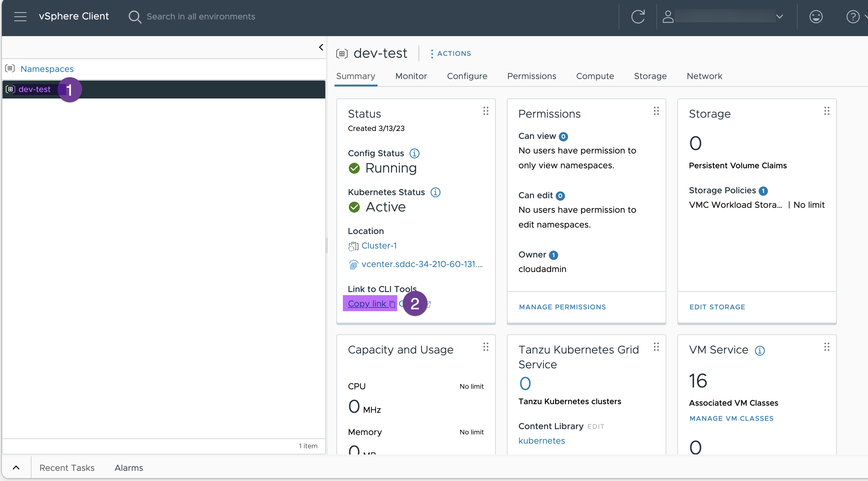Open the Network tab
This screenshot has height=481, width=868.
coord(704,76)
